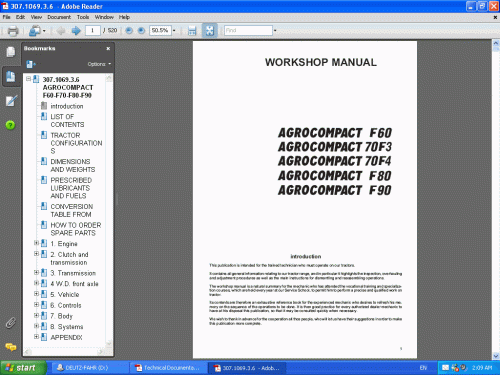Open the Pages panel icon in sidebar
The width and height of the screenshot is (500, 375).
(11, 52)
